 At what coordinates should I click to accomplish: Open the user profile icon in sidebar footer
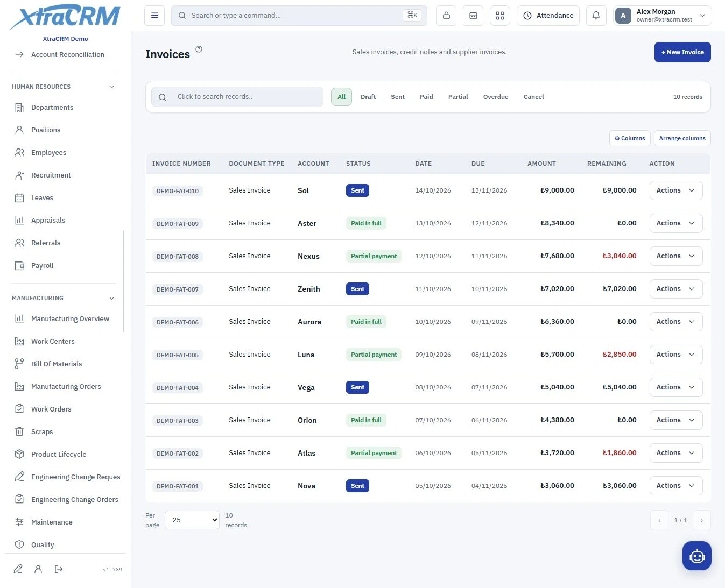point(38,569)
